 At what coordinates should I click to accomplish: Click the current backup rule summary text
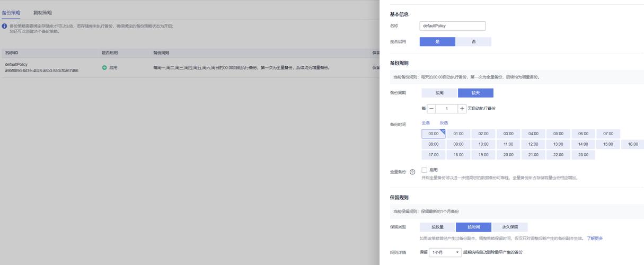point(466,77)
